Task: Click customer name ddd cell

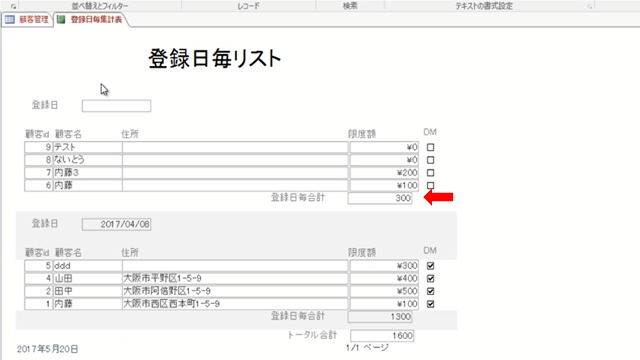Action: point(87,266)
